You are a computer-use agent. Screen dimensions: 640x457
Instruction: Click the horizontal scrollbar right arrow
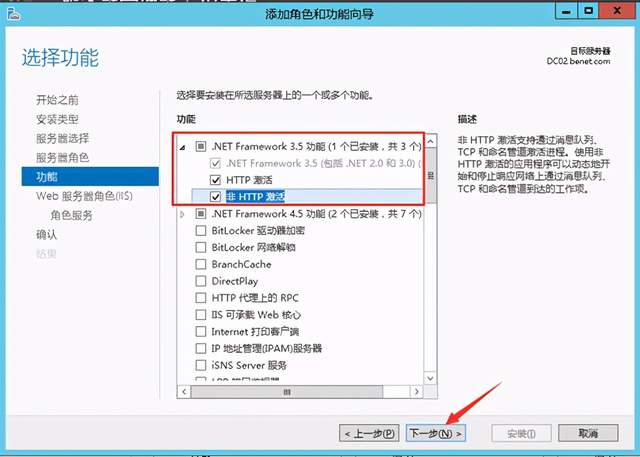tap(416, 392)
